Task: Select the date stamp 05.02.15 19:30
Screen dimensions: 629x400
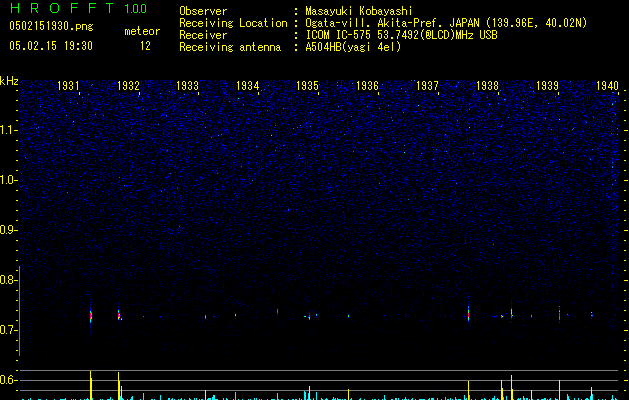Action: pyautogui.click(x=51, y=46)
